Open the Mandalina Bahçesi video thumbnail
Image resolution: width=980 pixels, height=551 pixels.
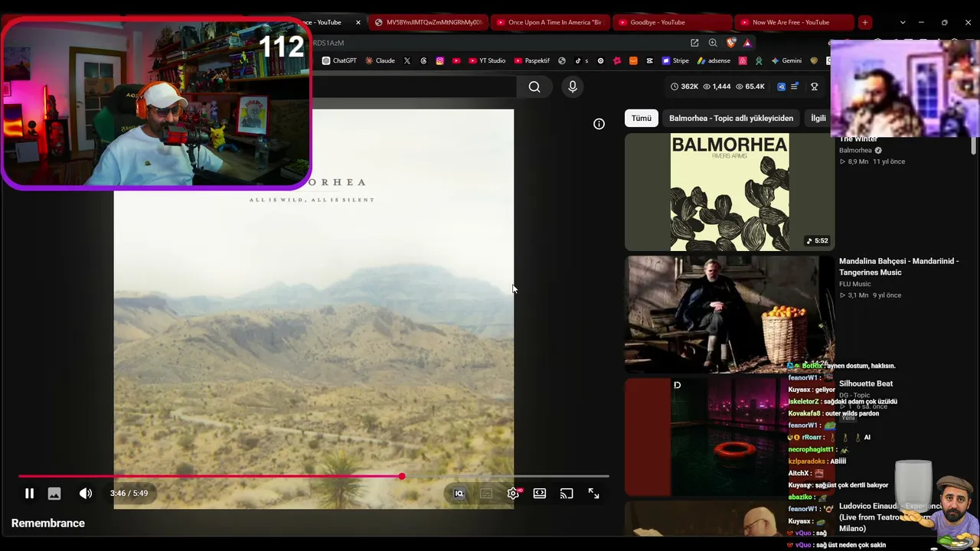coord(730,315)
